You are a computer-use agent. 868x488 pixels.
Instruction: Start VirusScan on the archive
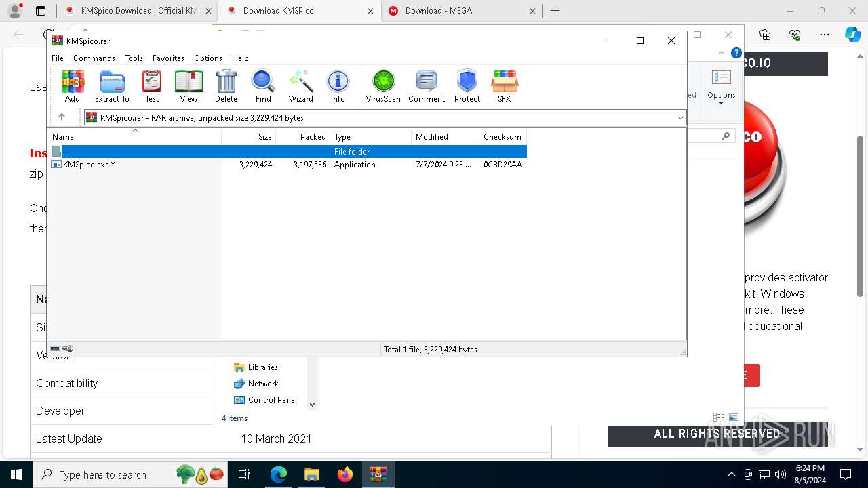coord(383,86)
